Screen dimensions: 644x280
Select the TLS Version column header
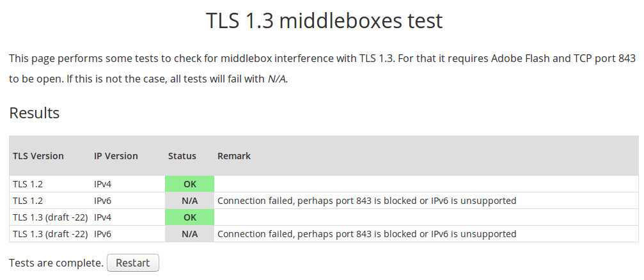[x=38, y=156]
